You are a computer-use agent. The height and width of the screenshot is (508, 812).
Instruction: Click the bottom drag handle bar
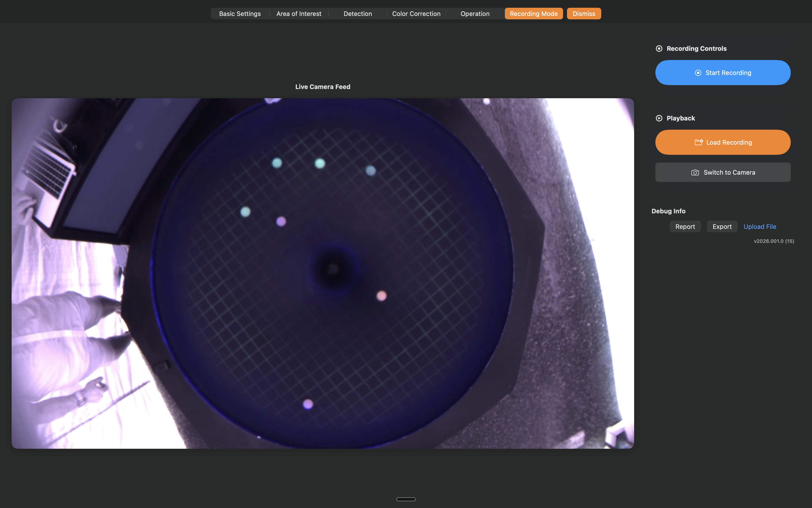(x=406, y=499)
